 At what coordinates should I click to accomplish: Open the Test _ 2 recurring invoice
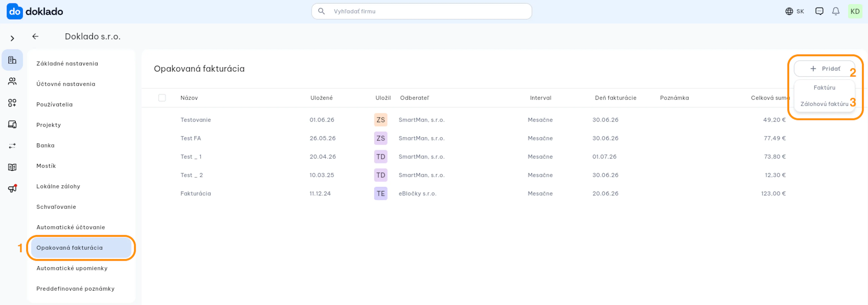[191, 175]
